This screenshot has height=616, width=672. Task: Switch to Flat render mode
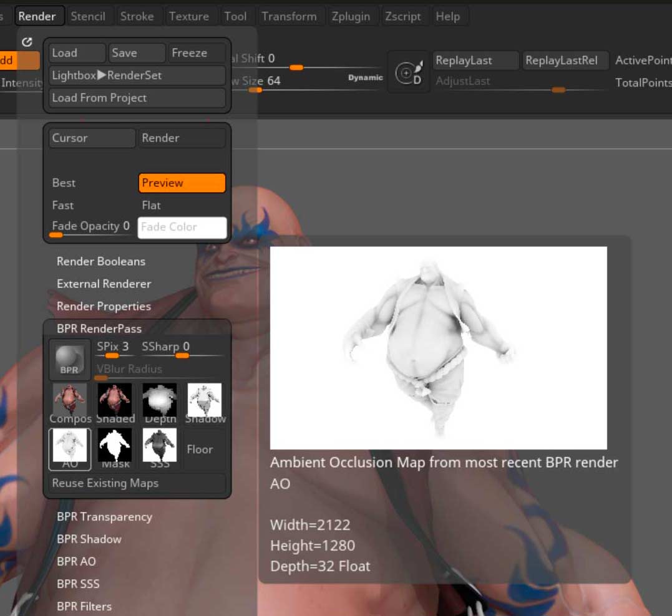[151, 205]
